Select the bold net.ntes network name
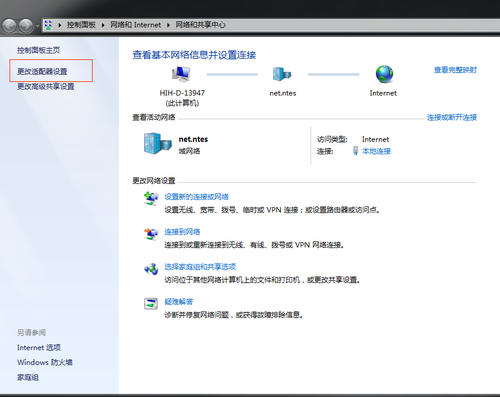 (193, 139)
